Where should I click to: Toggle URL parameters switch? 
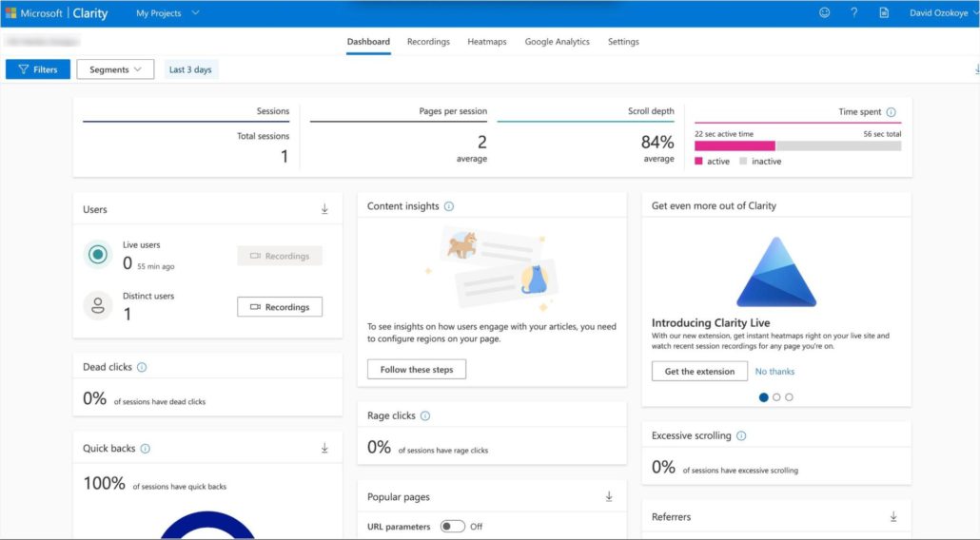coord(453,527)
